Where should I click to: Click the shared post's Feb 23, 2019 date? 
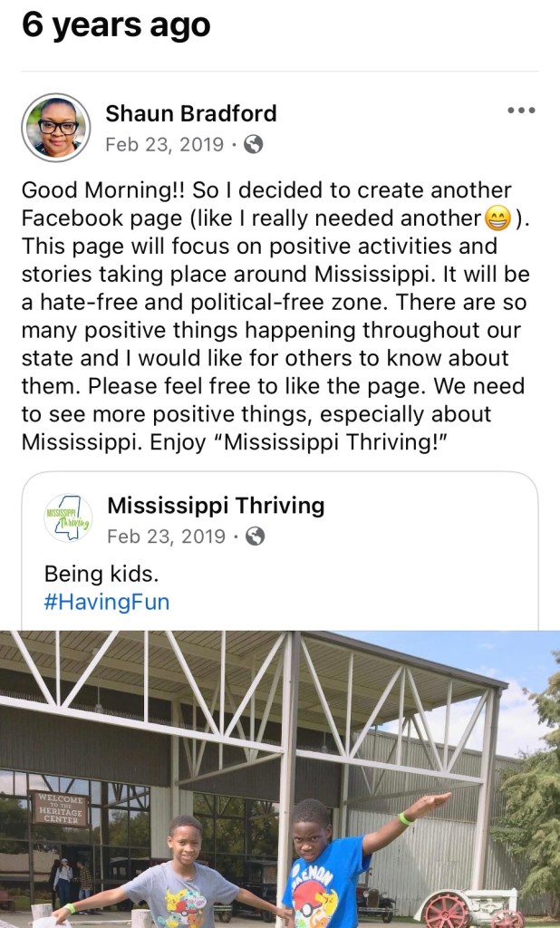pos(166,536)
